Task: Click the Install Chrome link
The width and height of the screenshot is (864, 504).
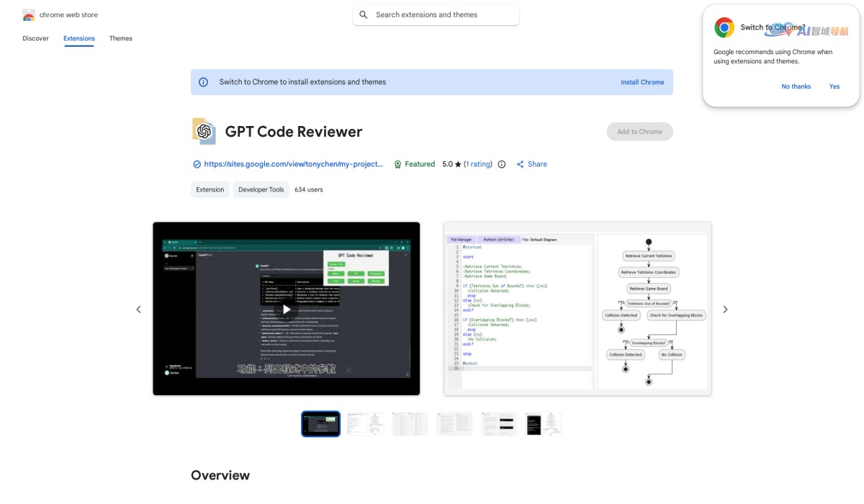Action: [x=642, y=82]
